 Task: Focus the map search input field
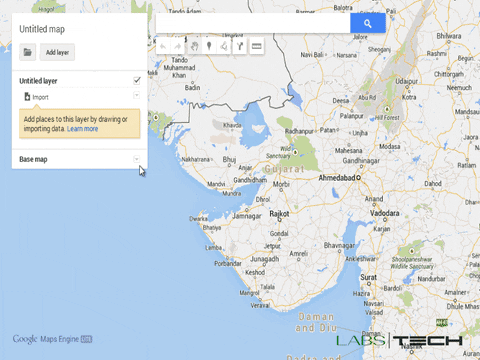pos(253,23)
